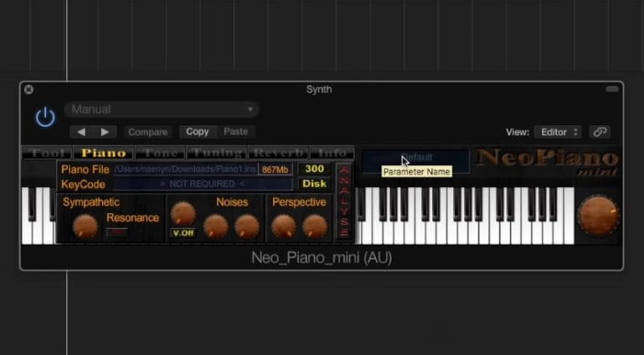Click the Sympathetic Resonance knob
The width and height of the screenshot is (644, 355).
click(x=85, y=226)
